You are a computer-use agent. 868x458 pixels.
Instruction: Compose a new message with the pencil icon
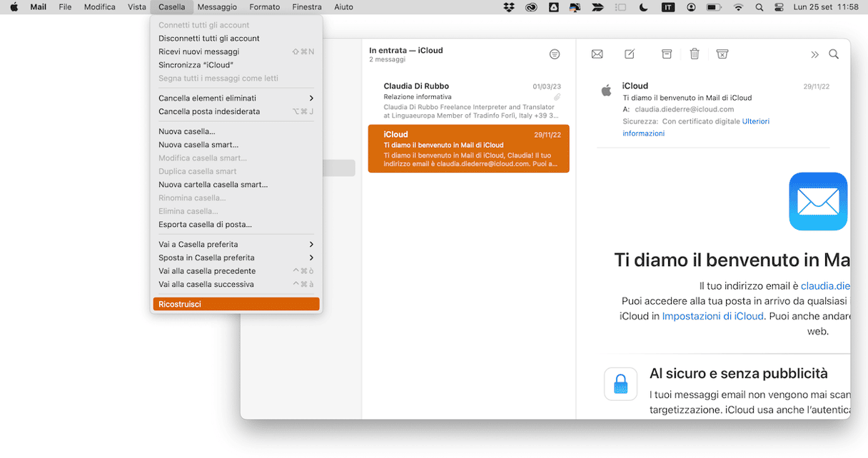tap(630, 54)
